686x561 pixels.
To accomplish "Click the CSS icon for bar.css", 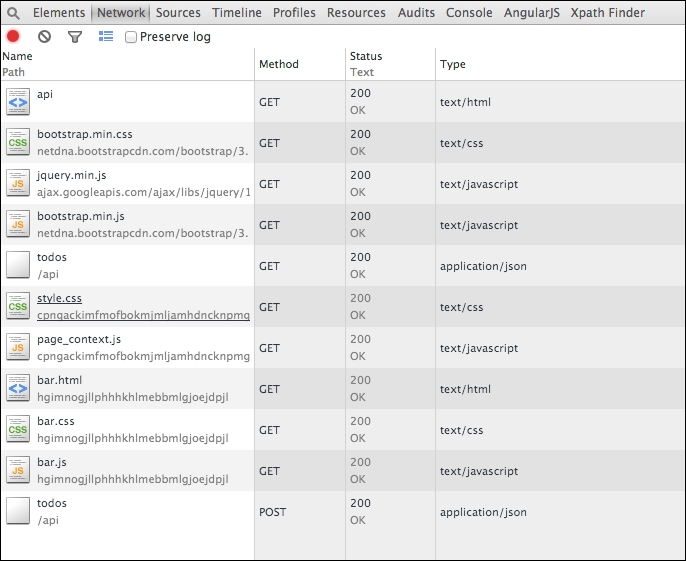I will click(x=18, y=430).
